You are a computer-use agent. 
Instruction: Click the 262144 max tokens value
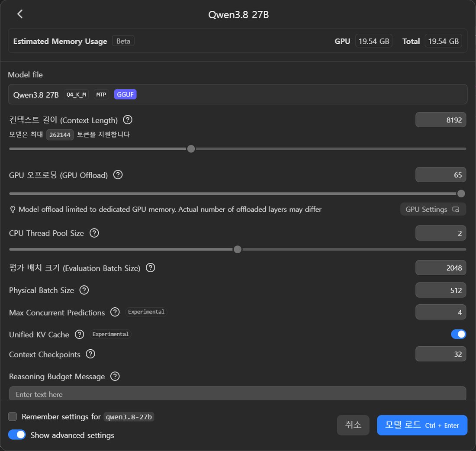pos(60,135)
